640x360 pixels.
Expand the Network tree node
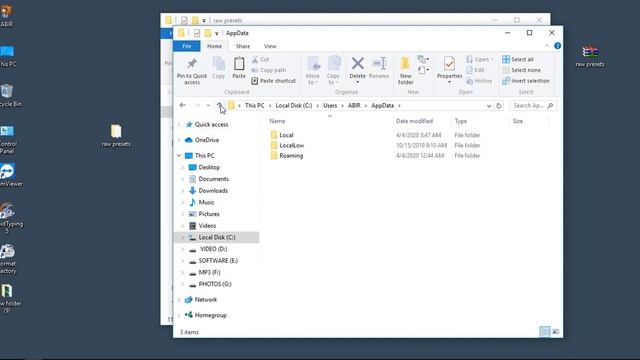coord(179,300)
